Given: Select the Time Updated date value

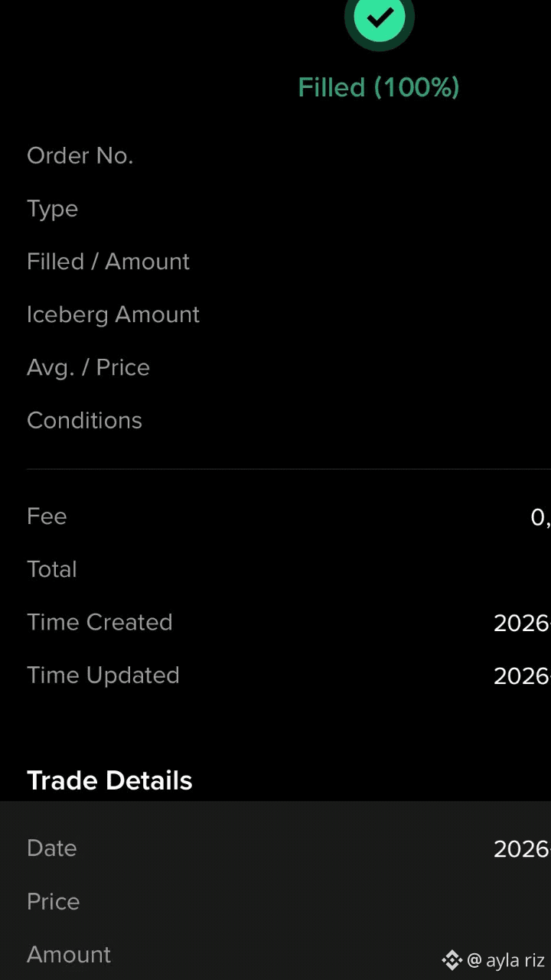Looking at the screenshot, I should 522,676.
